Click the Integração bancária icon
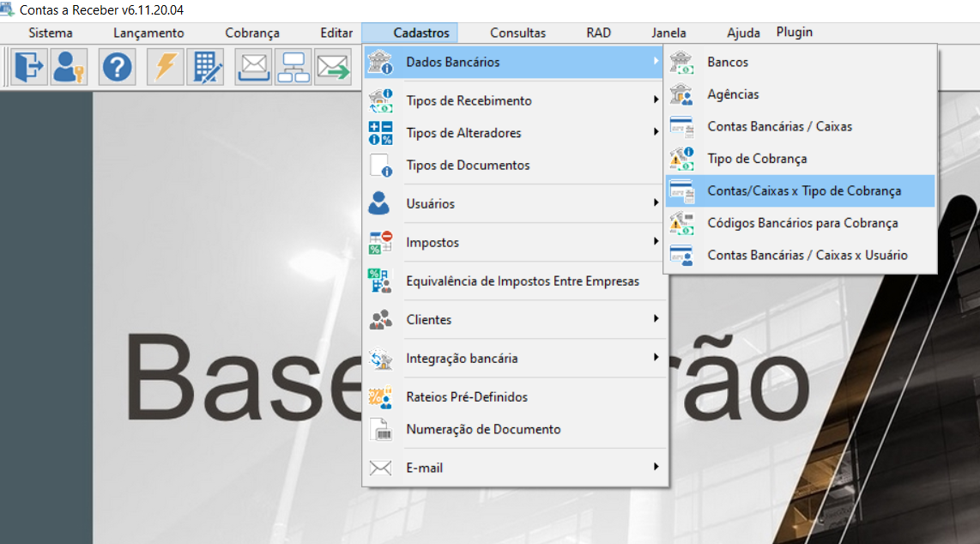The image size is (980, 544). [x=380, y=359]
